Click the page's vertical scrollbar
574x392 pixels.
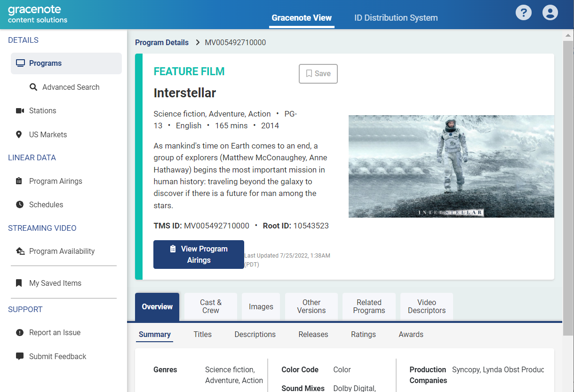(568, 188)
